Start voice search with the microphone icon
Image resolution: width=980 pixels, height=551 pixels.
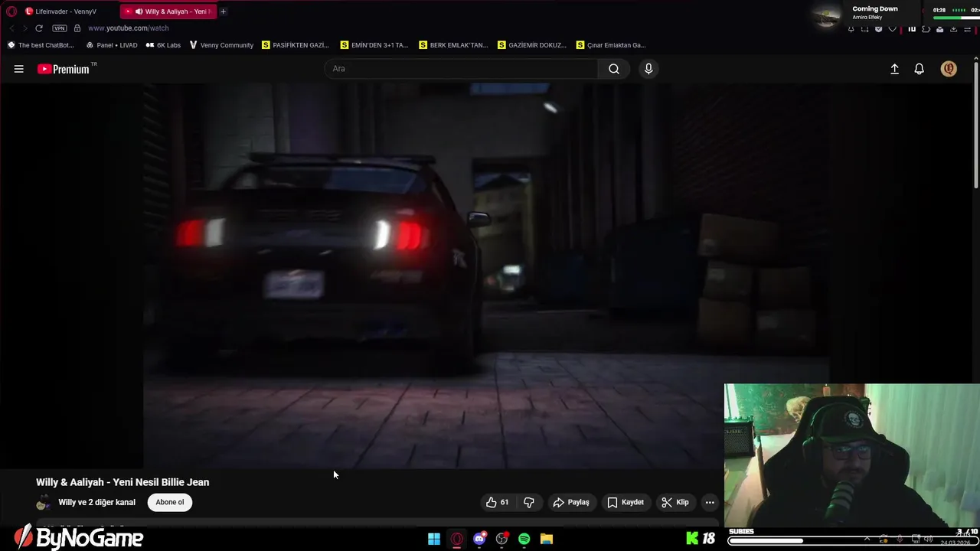pos(648,69)
